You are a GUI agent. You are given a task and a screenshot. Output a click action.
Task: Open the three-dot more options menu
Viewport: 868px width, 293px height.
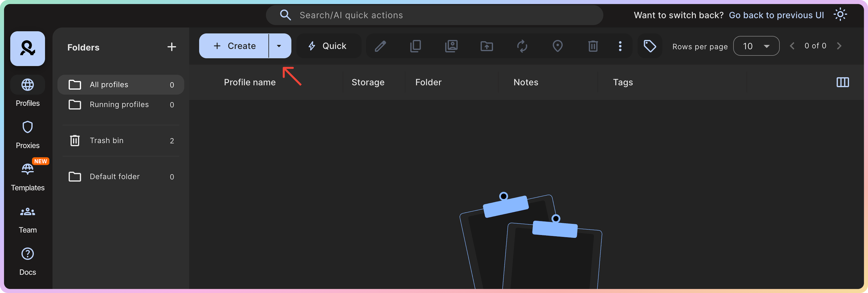(620, 46)
